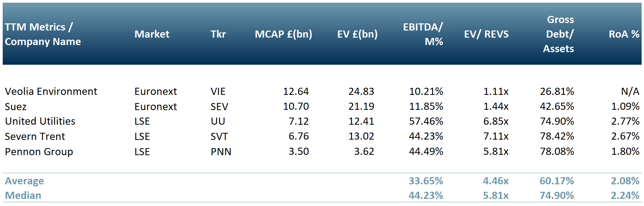644x206 pixels.
Task: Select the Gross Debt/ Assets header
Action: (x=560, y=34)
